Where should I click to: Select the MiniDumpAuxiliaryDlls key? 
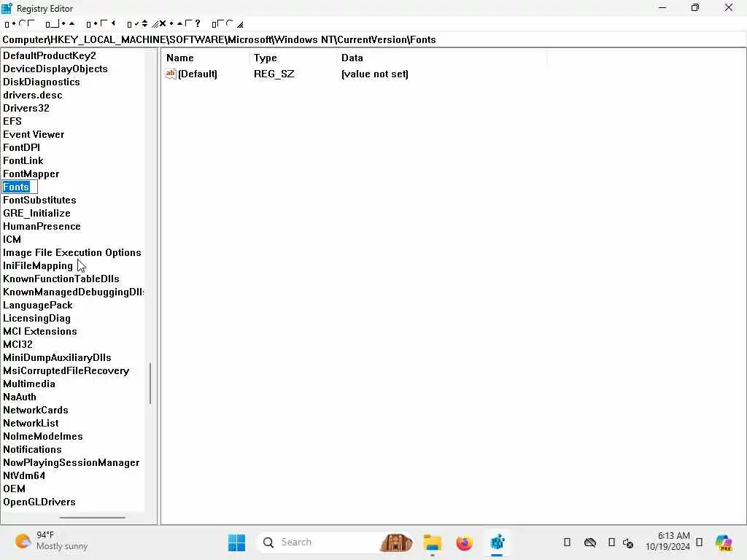57,357
